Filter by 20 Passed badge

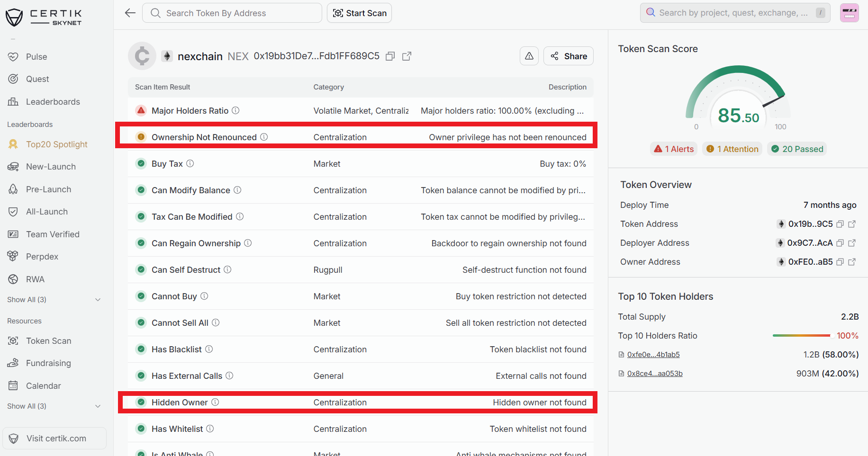point(797,149)
